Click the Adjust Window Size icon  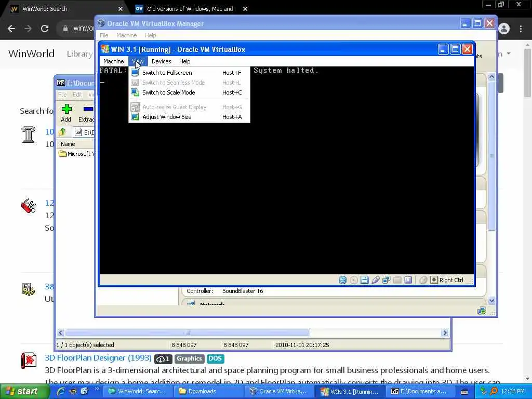point(135,117)
